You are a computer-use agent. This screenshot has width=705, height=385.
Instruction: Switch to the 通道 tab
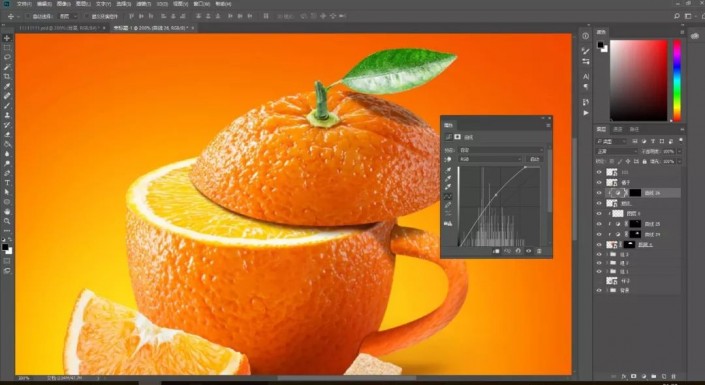click(618, 130)
